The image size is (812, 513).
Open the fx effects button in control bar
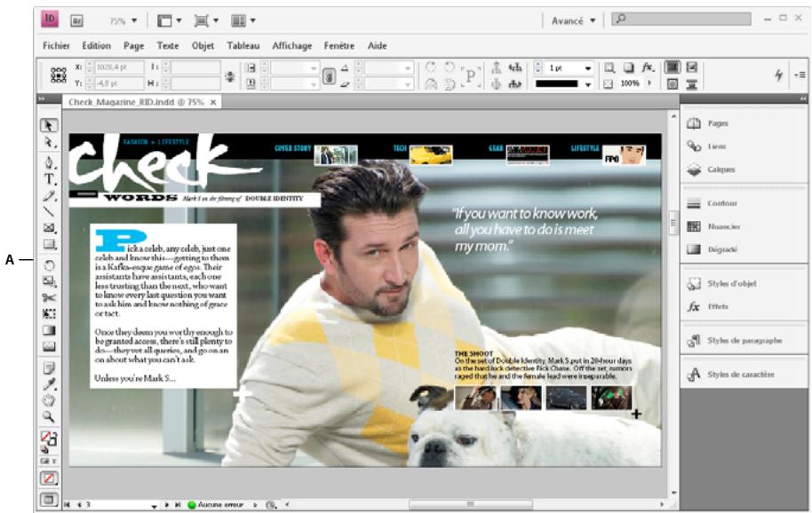click(648, 67)
